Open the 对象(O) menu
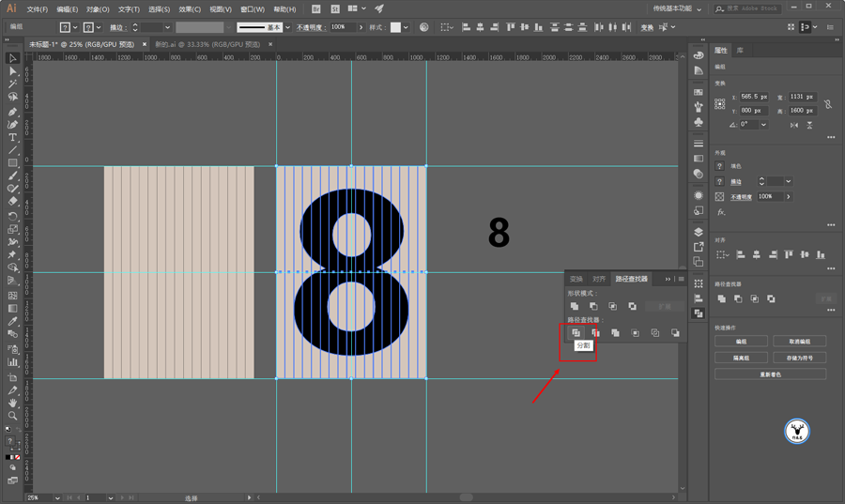Image resolution: width=845 pixels, height=504 pixels. pyautogui.click(x=98, y=9)
